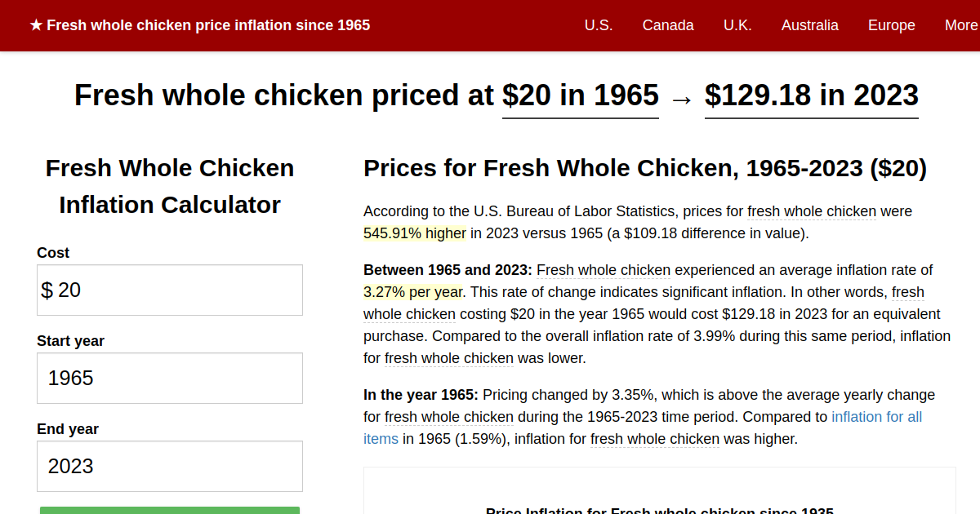
Task: Click "fresh whole chicken" link before "were"
Action: tap(812, 211)
